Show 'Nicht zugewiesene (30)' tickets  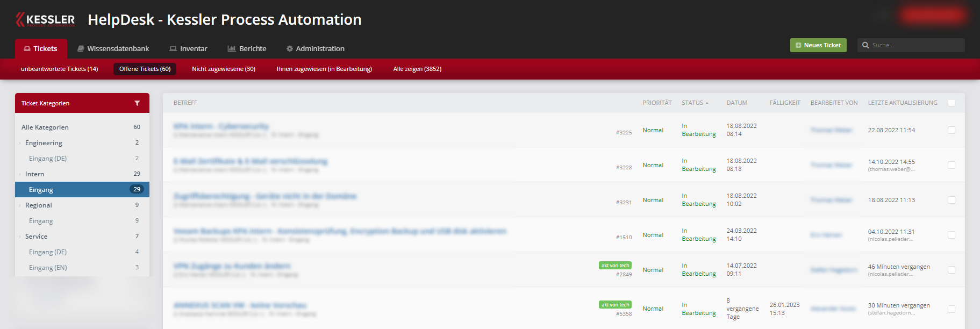click(x=224, y=69)
